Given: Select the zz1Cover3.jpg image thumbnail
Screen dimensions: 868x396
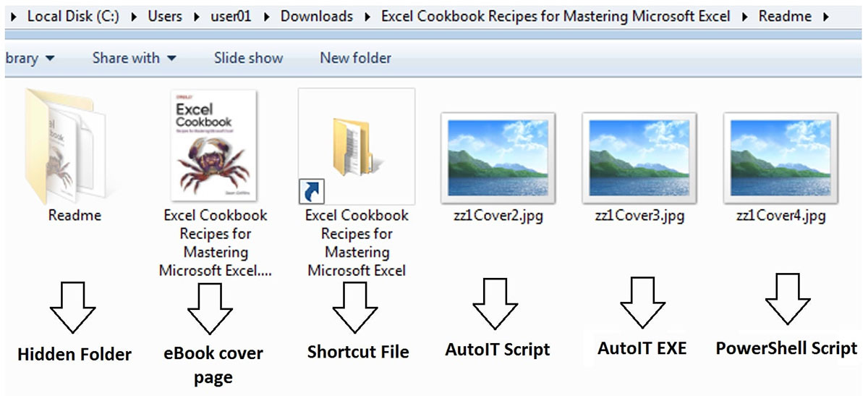Looking at the screenshot, I should pos(639,156).
